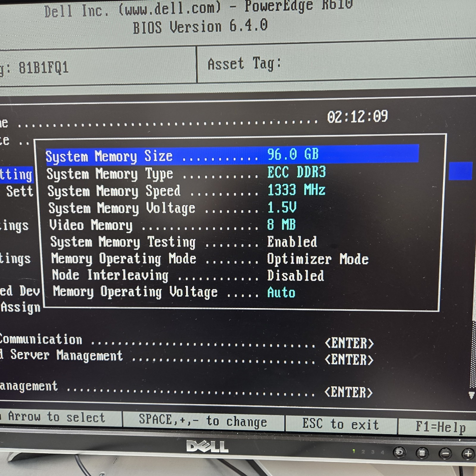Click the SPACE,+,- to change hint

(x=203, y=420)
